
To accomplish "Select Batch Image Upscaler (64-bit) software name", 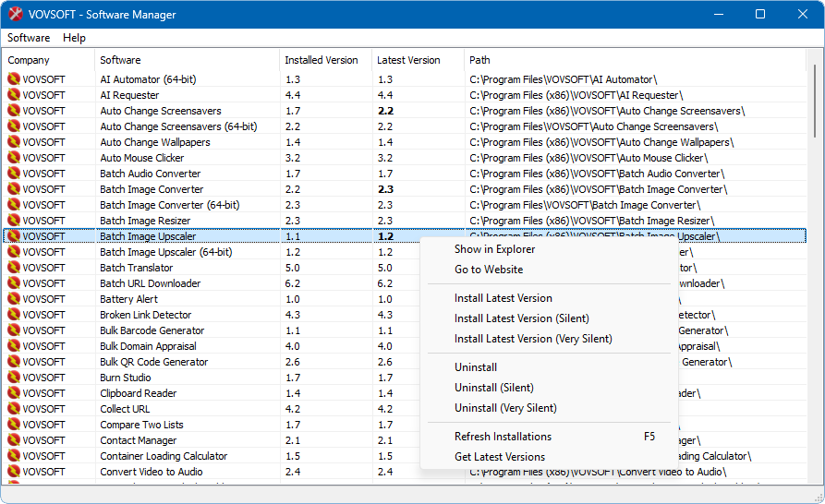I will coord(166,252).
